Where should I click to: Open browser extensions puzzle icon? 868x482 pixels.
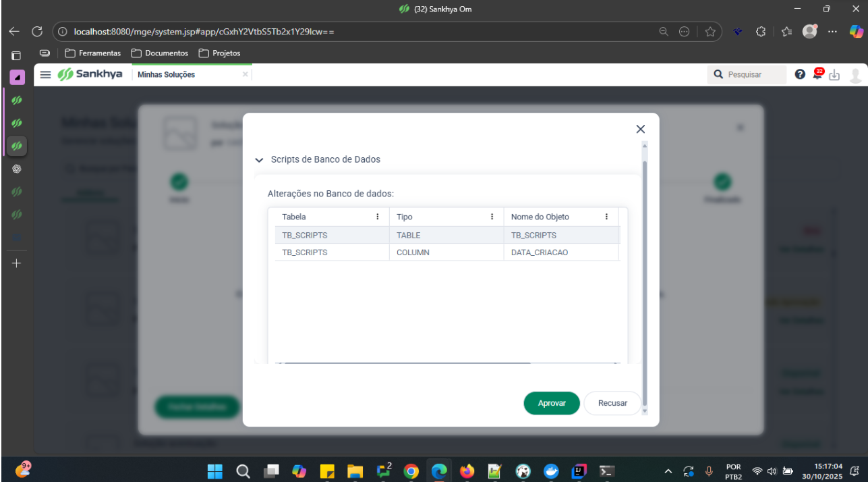pyautogui.click(x=761, y=32)
